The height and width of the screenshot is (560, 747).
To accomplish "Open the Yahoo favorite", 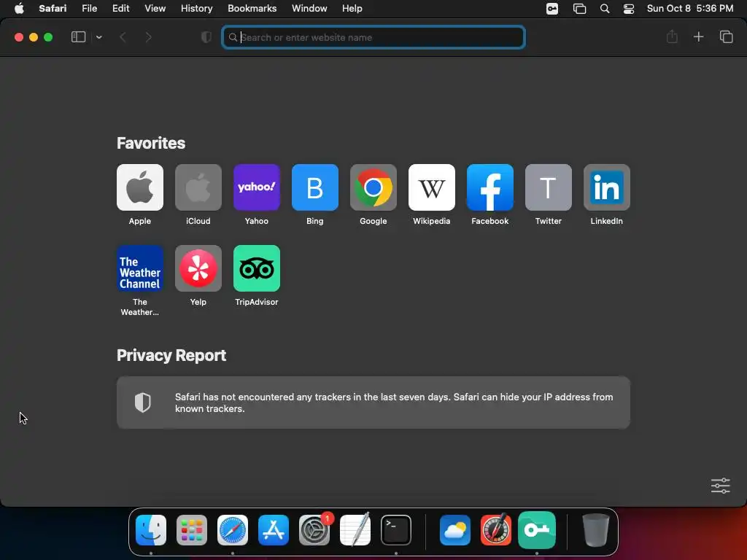I will (256, 187).
